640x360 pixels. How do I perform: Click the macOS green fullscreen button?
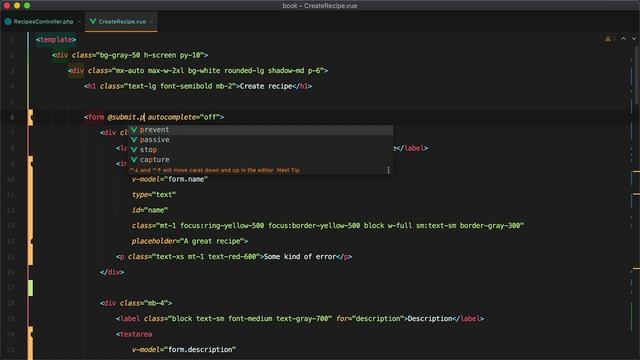27,6
